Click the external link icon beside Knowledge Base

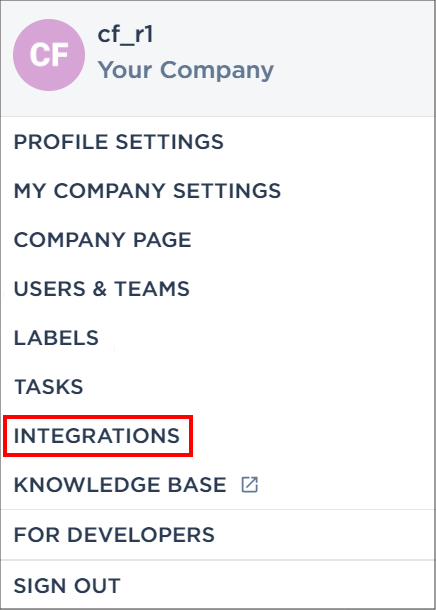pyautogui.click(x=249, y=485)
